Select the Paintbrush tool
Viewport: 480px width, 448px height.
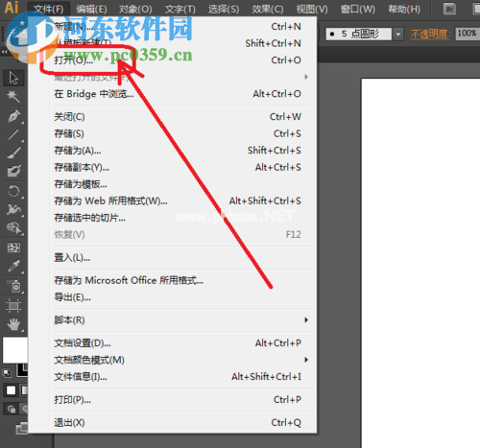point(13,153)
